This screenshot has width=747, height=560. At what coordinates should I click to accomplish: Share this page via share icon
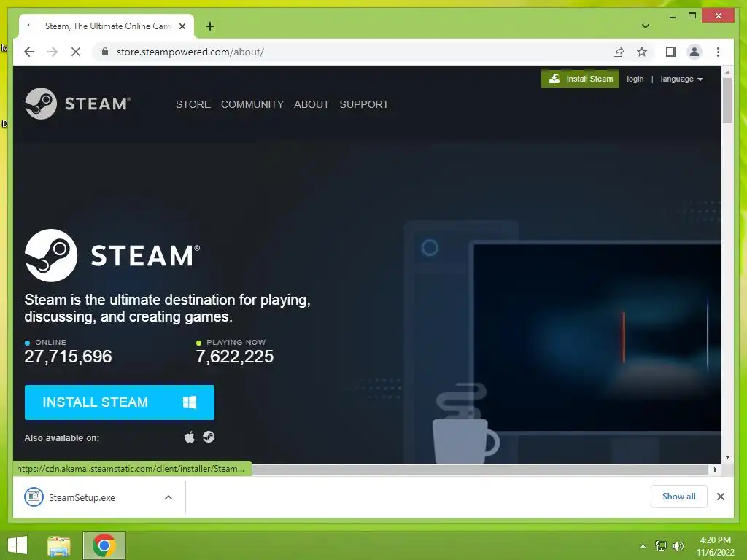coord(619,52)
